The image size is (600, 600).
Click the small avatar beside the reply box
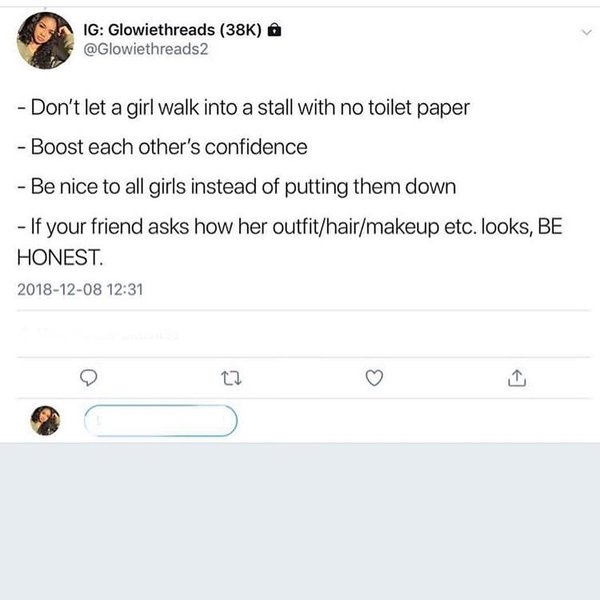click(46, 421)
